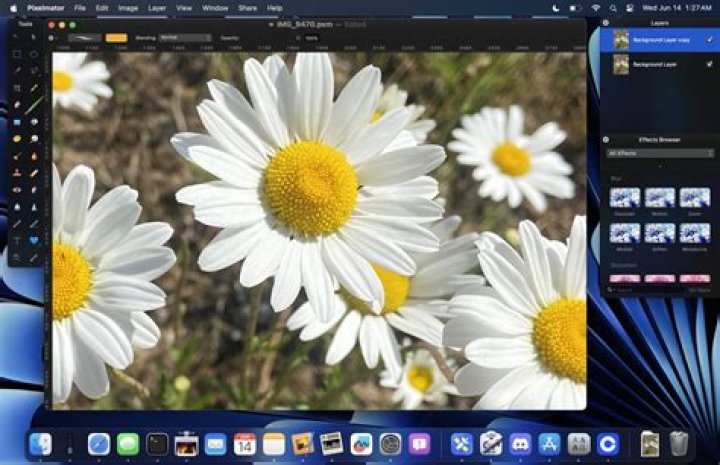The width and height of the screenshot is (720, 465).
Task: Open the Pixelmator application menu
Action: tap(46, 8)
